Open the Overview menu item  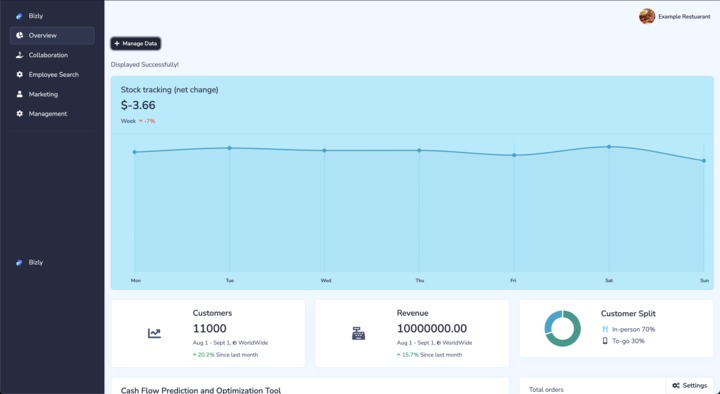[x=52, y=35]
